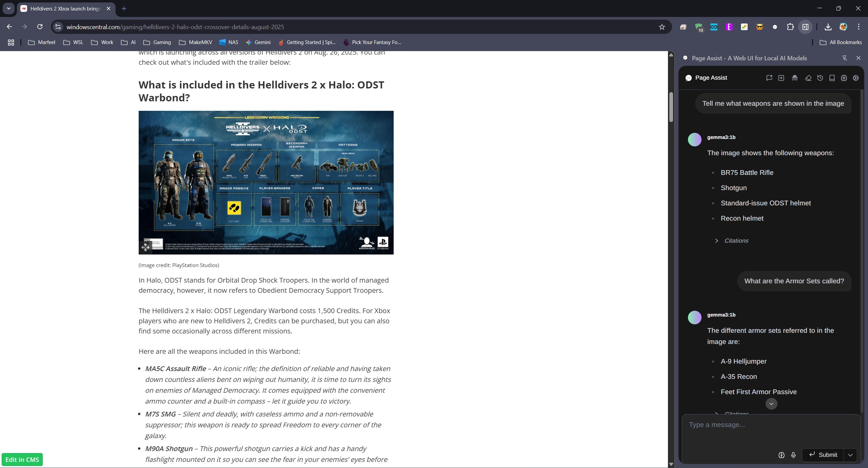Click the green shield extension with 13 badge
868x468 pixels.
699,27
